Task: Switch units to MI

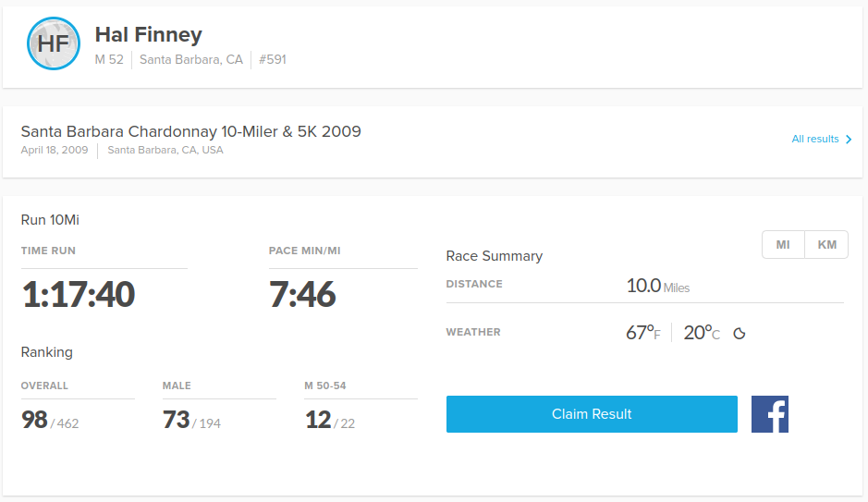Action: click(783, 245)
